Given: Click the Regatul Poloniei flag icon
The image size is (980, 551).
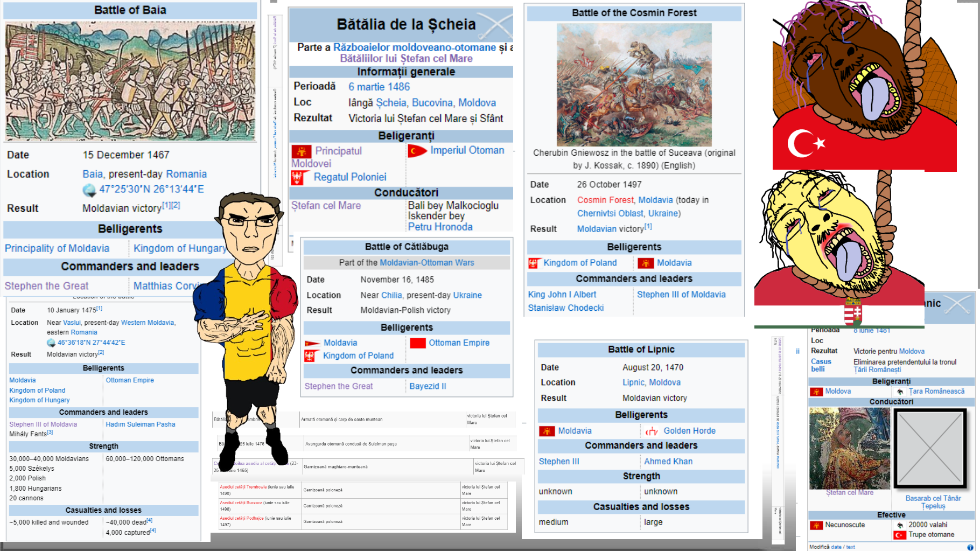Looking at the screenshot, I should coord(300,177).
